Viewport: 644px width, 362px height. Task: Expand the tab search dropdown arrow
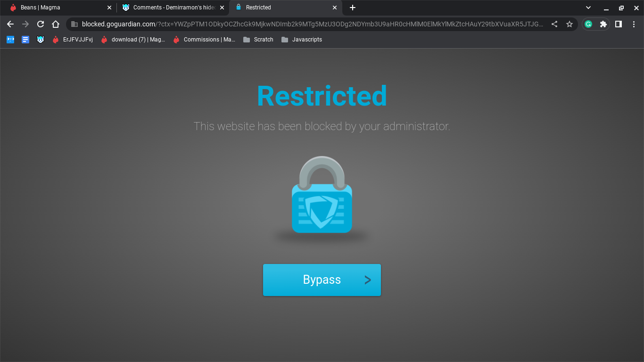point(588,8)
